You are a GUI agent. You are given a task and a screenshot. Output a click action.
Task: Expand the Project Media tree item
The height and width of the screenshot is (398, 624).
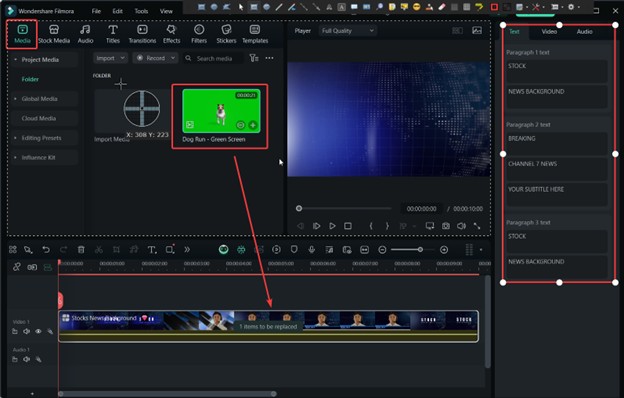(x=15, y=60)
